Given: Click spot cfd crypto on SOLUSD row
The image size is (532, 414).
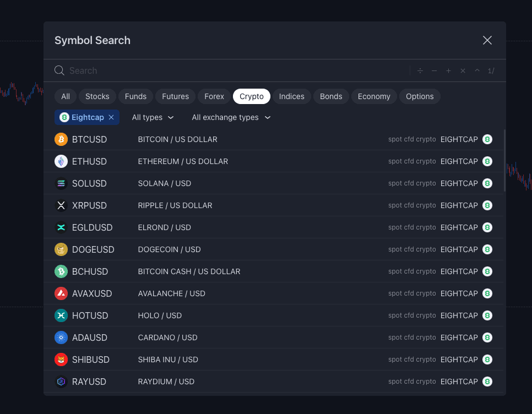Looking at the screenshot, I should (x=412, y=183).
